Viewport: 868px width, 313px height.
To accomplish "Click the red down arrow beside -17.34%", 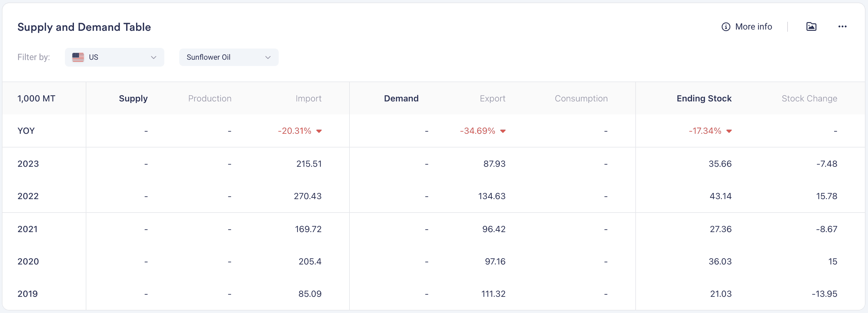I will (x=729, y=131).
